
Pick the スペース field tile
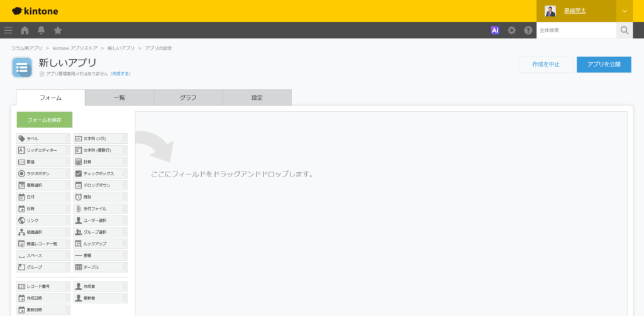[x=43, y=256]
